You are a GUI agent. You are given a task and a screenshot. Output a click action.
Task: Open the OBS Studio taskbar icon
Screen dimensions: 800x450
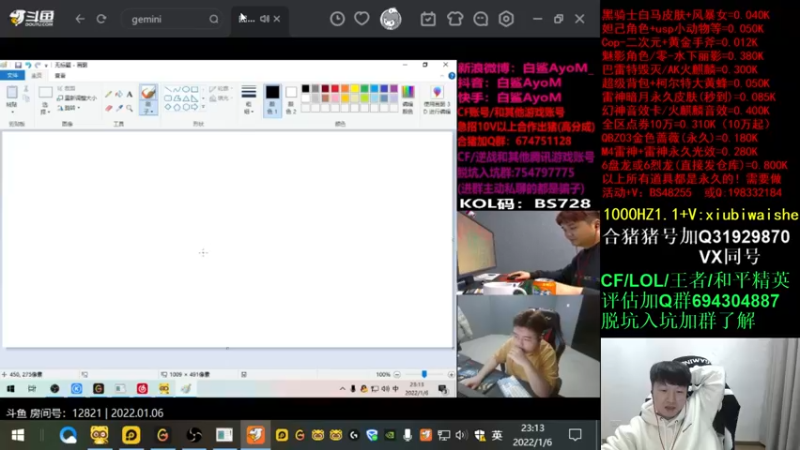(194, 435)
